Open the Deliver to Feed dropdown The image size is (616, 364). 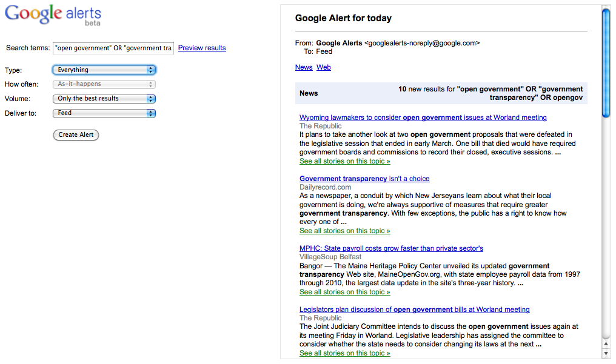104,113
